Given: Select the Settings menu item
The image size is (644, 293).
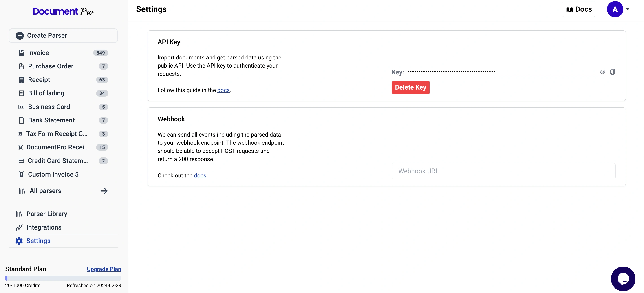Looking at the screenshot, I should click(x=38, y=241).
